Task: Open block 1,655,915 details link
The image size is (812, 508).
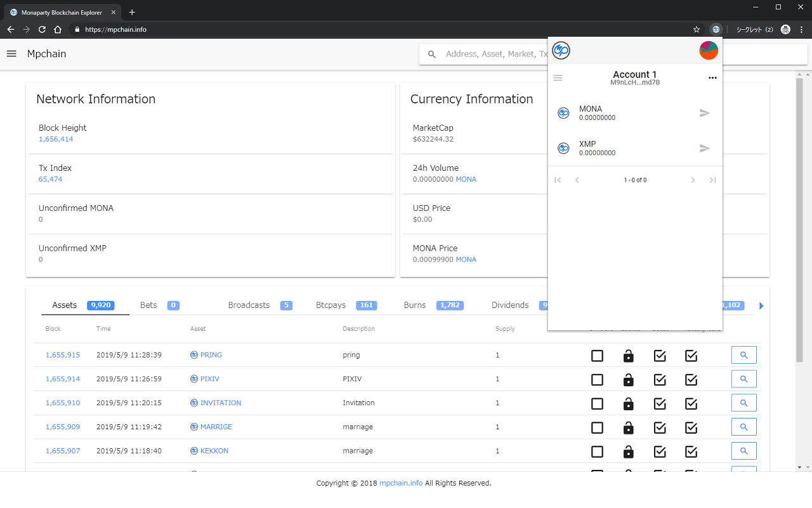Action: 62,355
